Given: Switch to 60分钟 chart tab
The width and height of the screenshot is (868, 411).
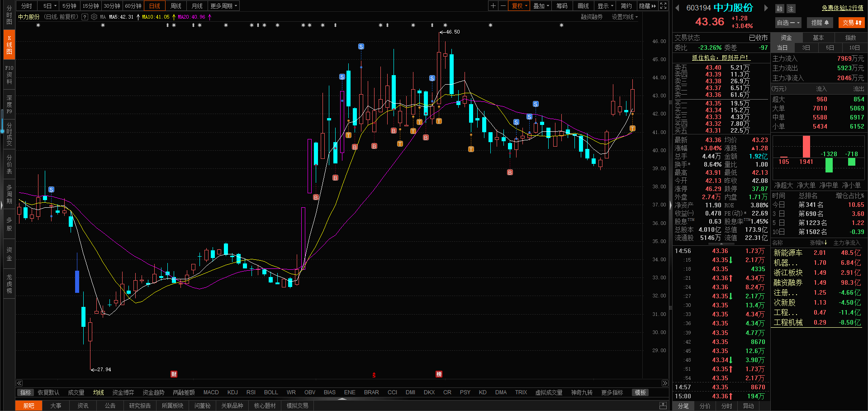Looking at the screenshot, I should tap(133, 6).
